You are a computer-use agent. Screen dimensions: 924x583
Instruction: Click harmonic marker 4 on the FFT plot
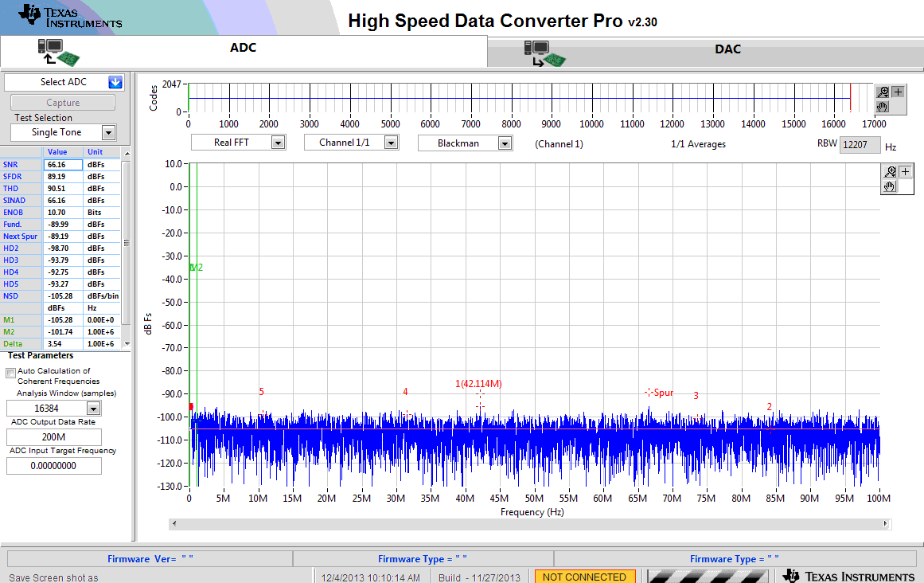405,391
